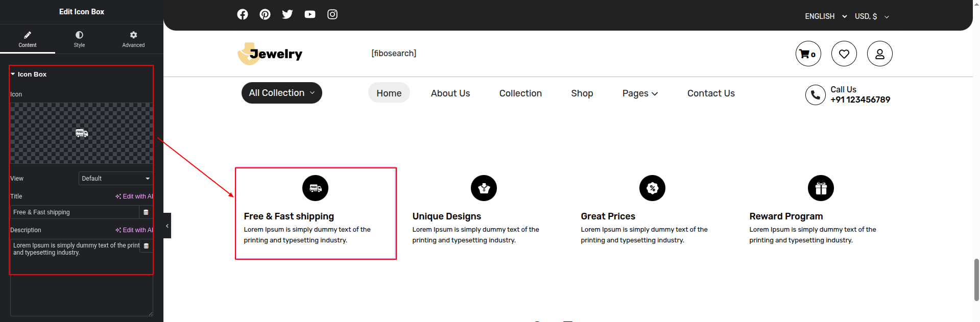Image resolution: width=980 pixels, height=322 pixels.
Task: Collapse the Icon Box section
Action: point(29,75)
